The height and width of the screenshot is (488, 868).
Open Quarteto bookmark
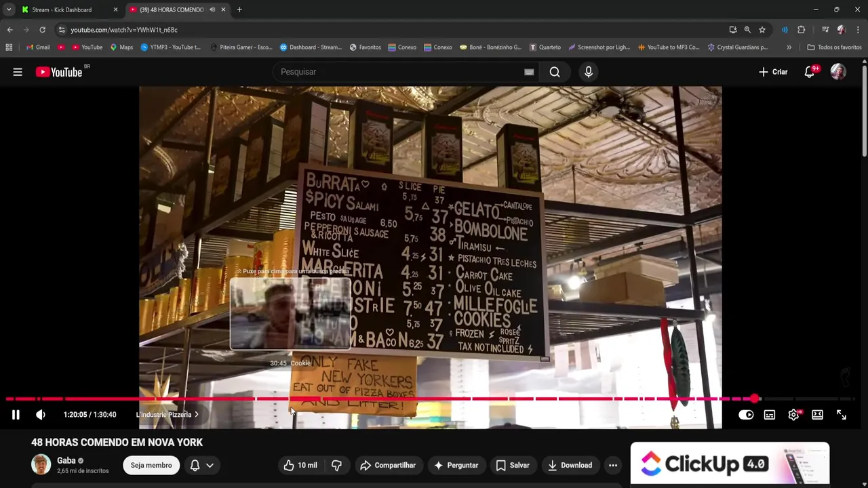(545, 47)
